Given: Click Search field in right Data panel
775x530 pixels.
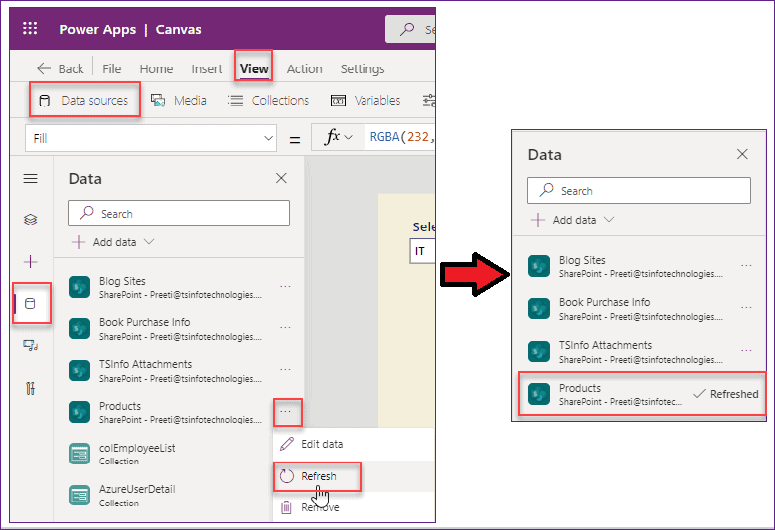Looking at the screenshot, I should pyautogui.click(x=639, y=190).
